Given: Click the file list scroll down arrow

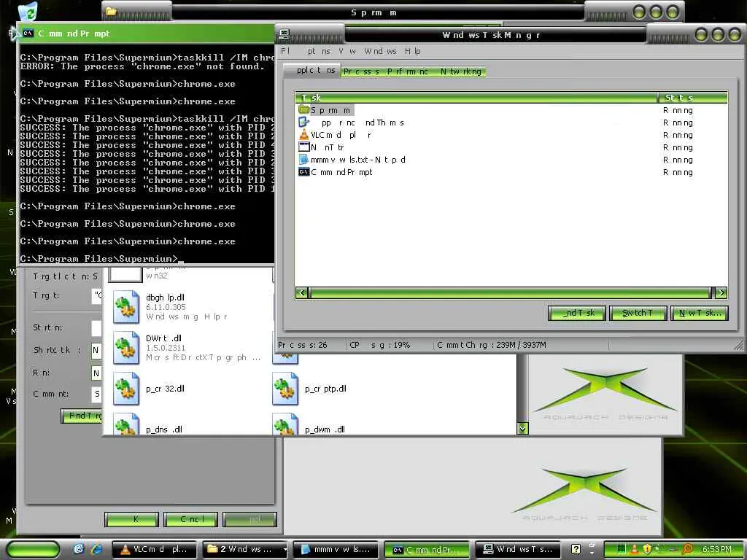Looking at the screenshot, I should click(522, 429).
